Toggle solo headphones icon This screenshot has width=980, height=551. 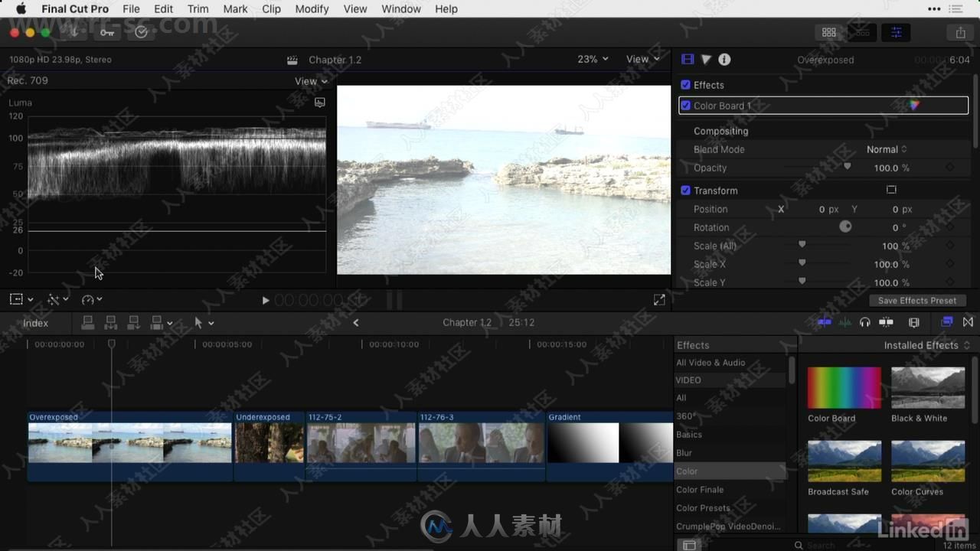tap(865, 323)
